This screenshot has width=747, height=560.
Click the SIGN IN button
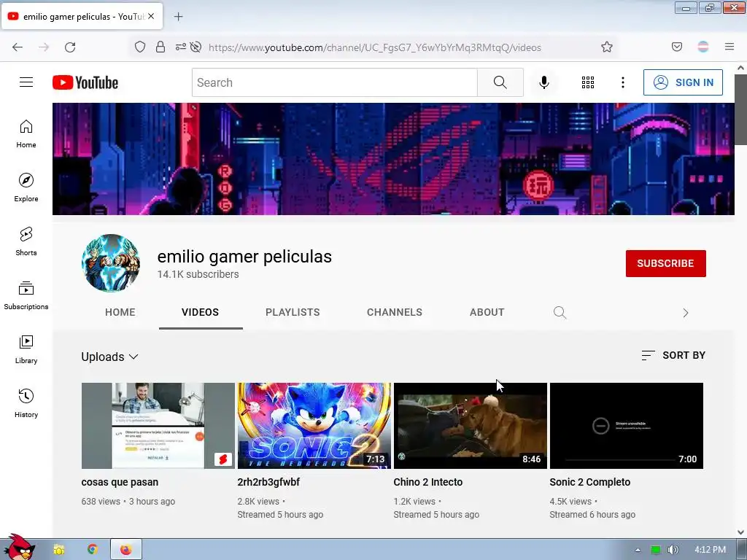pyautogui.click(x=683, y=82)
